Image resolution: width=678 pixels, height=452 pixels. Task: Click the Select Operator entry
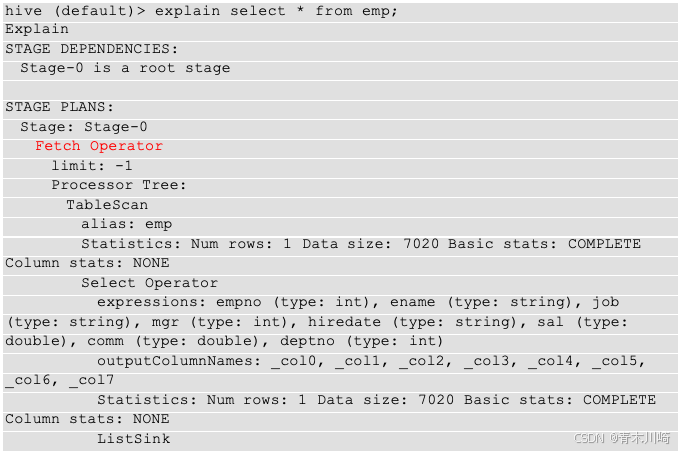[x=150, y=283]
